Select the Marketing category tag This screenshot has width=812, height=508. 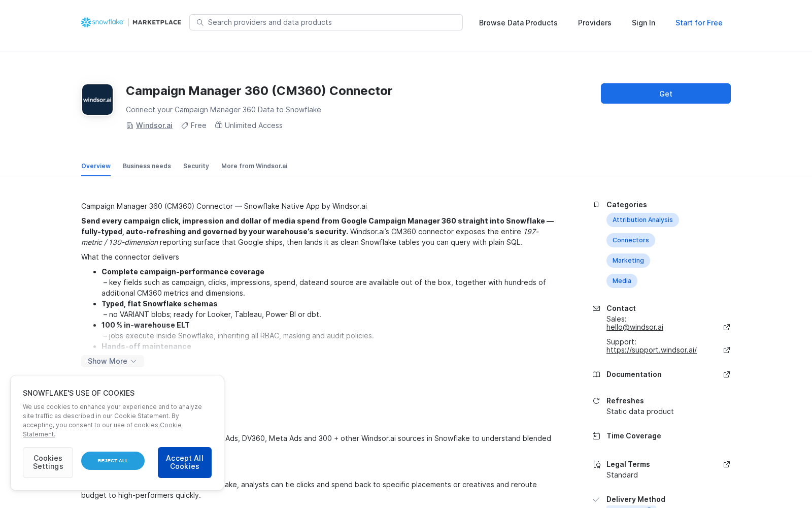pyautogui.click(x=628, y=261)
